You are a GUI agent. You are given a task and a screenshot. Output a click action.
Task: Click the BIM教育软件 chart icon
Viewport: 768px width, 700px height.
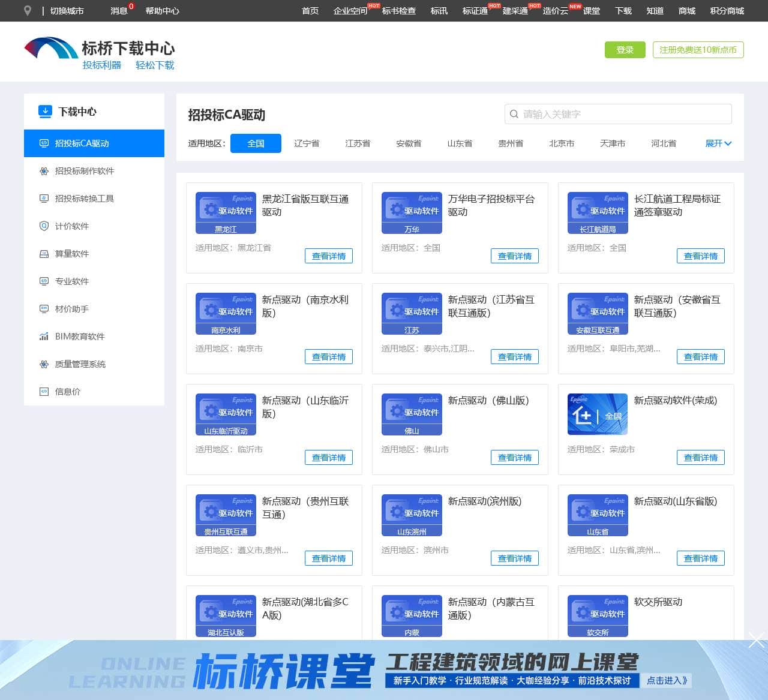44,337
